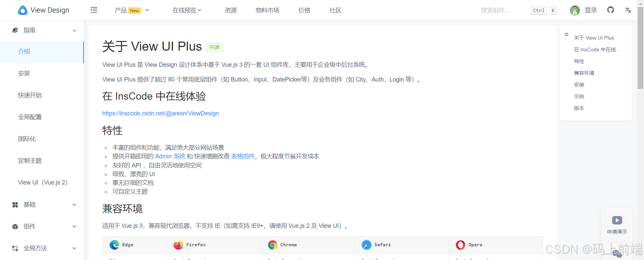The height and width of the screenshot is (260, 644).
Task: Open 物料市场 in the top navigation
Action: click(267, 10)
